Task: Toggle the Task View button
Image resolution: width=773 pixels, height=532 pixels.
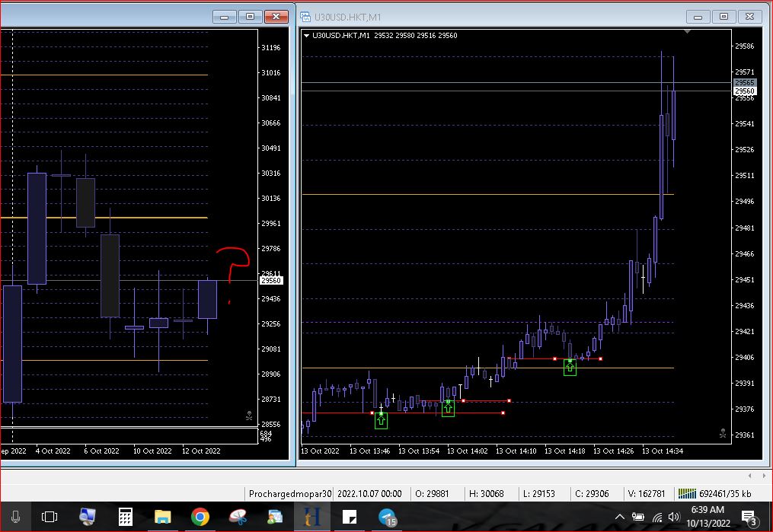Action: click(x=50, y=518)
